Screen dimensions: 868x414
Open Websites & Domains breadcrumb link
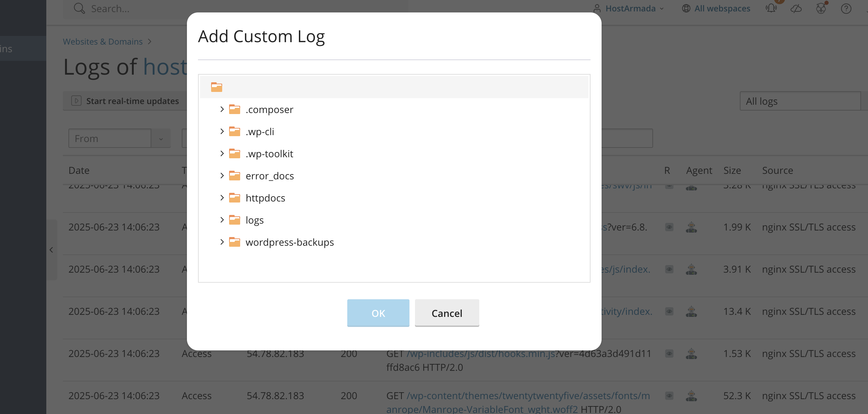point(103,41)
